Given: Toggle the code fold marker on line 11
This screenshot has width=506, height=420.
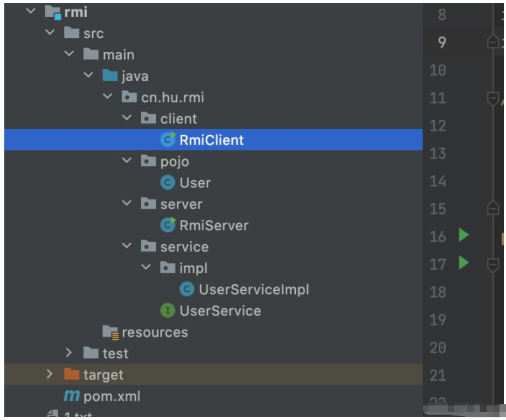Looking at the screenshot, I should (x=493, y=98).
